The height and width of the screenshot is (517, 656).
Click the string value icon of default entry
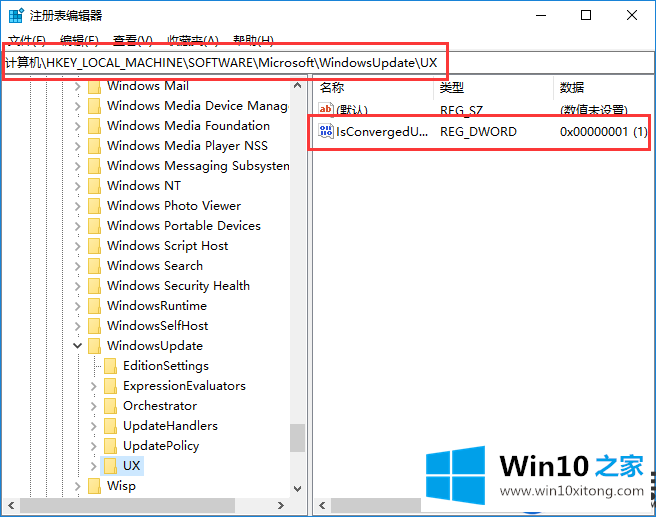(x=326, y=109)
